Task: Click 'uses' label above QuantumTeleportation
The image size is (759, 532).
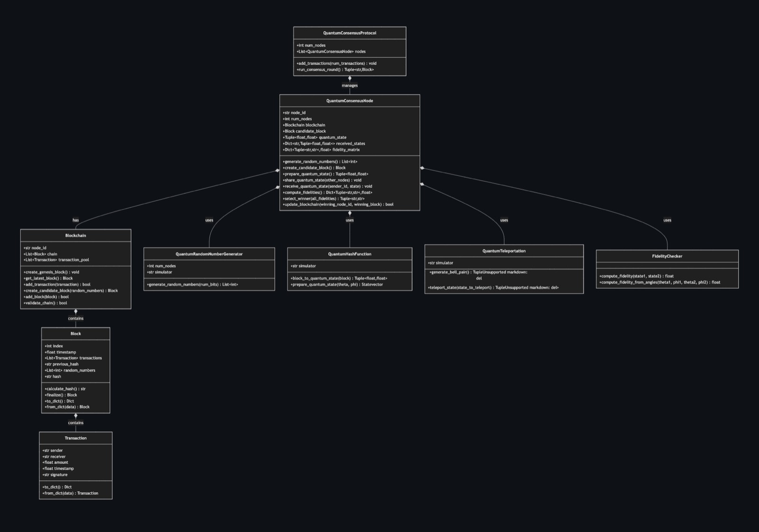Action: coord(504,220)
